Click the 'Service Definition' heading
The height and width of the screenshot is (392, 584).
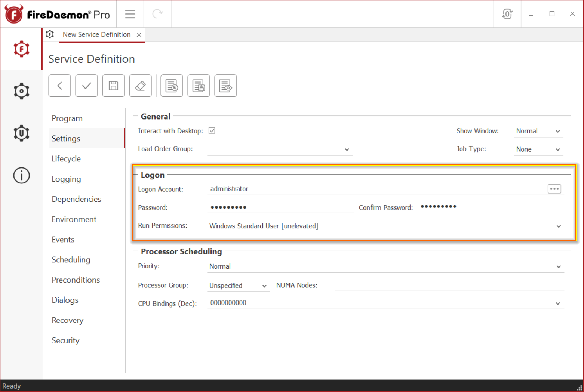(x=92, y=59)
